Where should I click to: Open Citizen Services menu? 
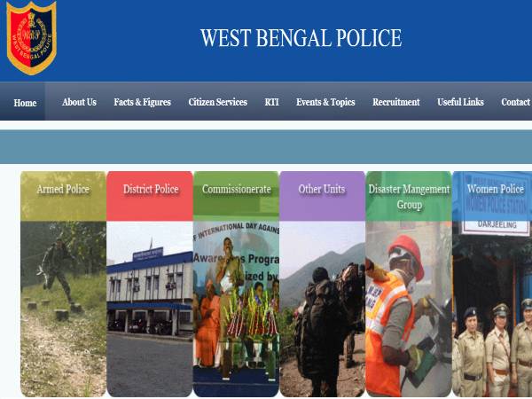(217, 102)
